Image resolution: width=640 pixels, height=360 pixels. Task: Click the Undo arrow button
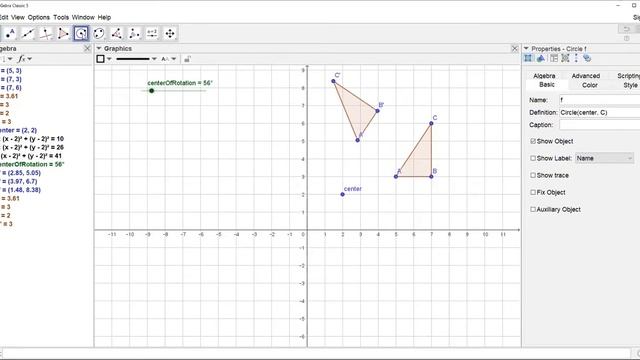626,29
